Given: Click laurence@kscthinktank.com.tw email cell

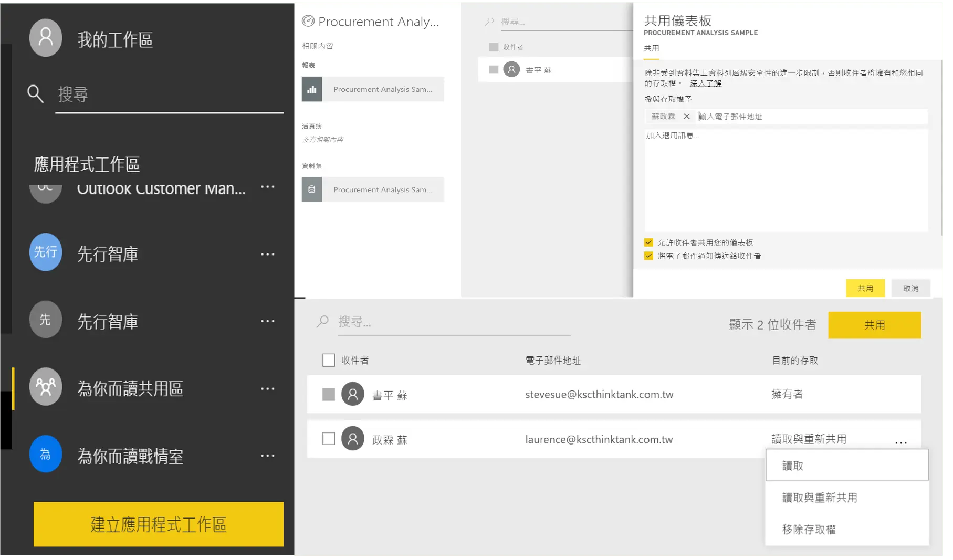Looking at the screenshot, I should click(x=600, y=440).
